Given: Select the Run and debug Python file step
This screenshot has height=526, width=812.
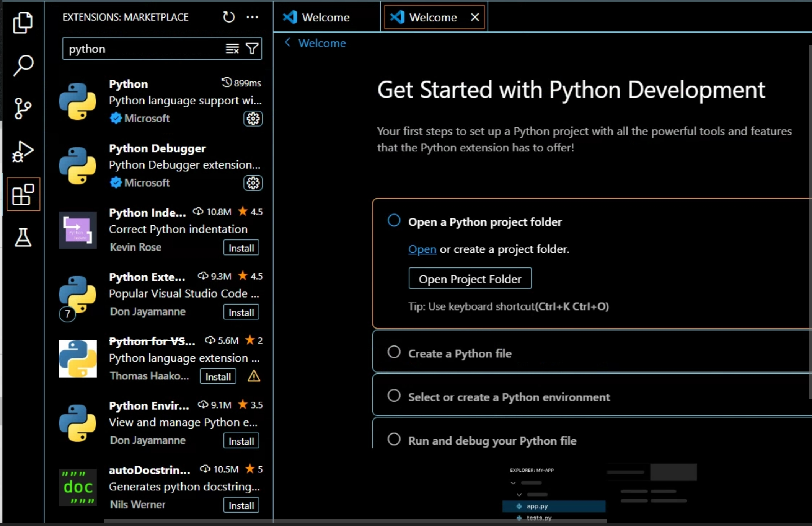Looking at the screenshot, I should pyautogui.click(x=492, y=440).
